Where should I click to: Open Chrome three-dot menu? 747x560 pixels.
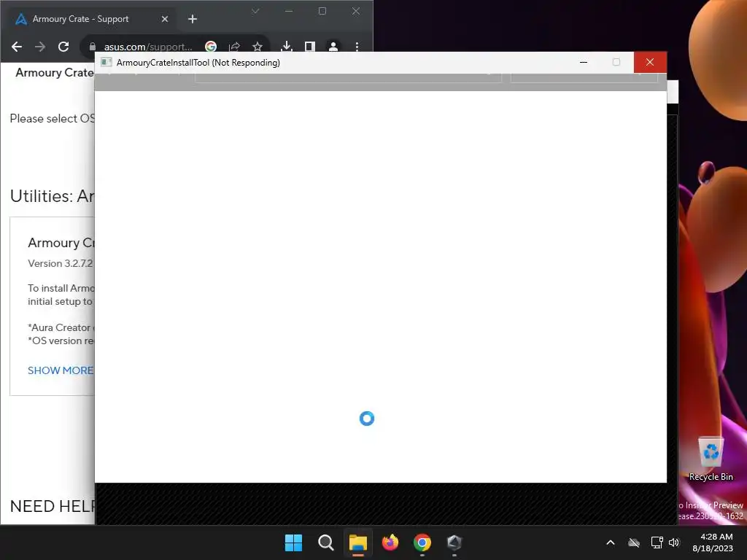click(357, 47)
